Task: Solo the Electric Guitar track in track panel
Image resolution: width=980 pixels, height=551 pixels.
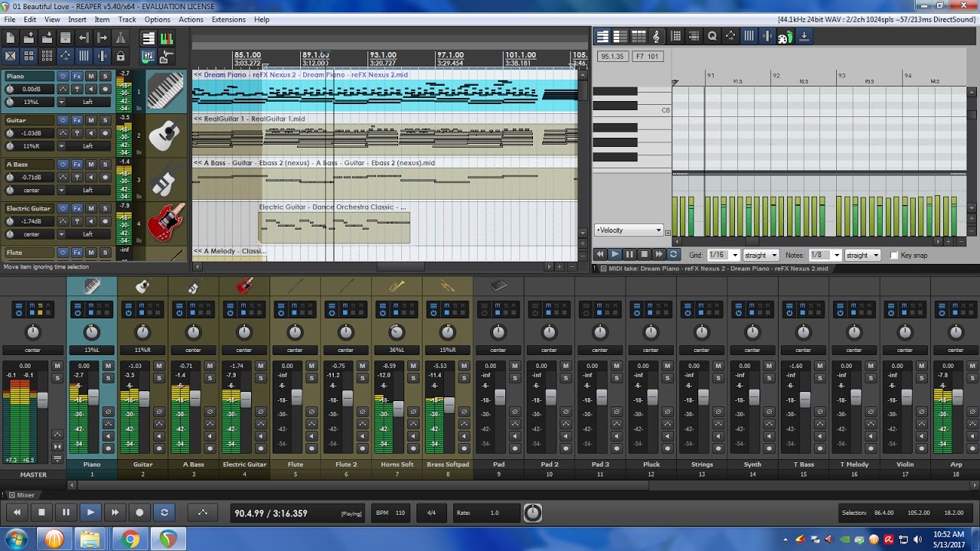Action: point(105,208)
